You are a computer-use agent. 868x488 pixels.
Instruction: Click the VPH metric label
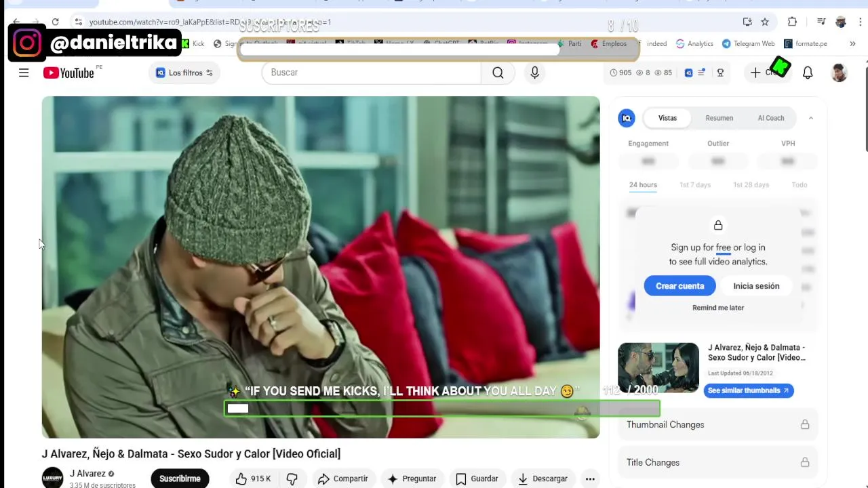(x=788, y=143)
